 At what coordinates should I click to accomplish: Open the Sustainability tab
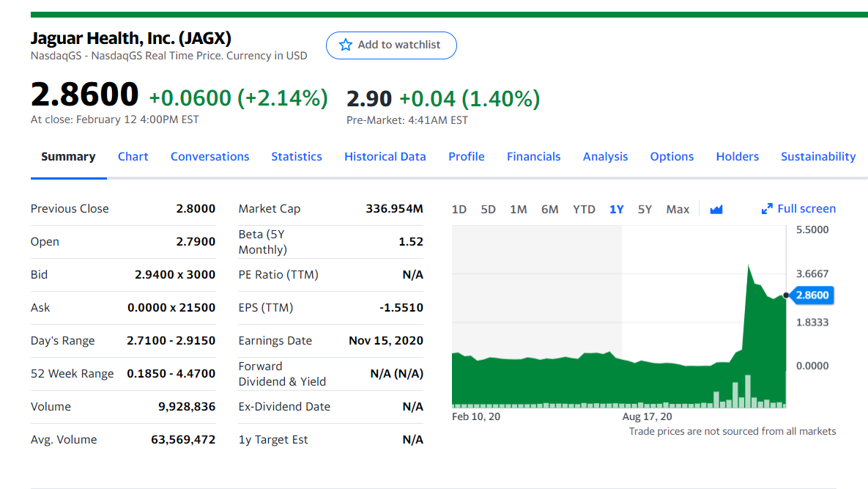pos(818,157)
